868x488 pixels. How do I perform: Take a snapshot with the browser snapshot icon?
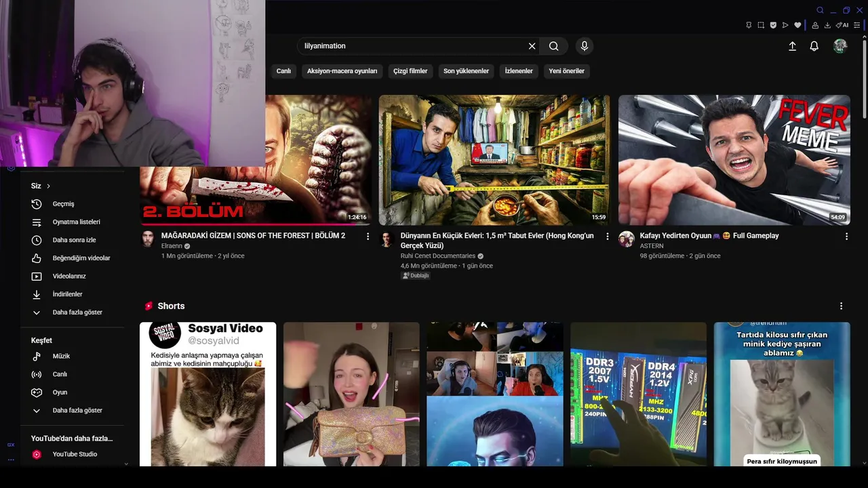761,25
